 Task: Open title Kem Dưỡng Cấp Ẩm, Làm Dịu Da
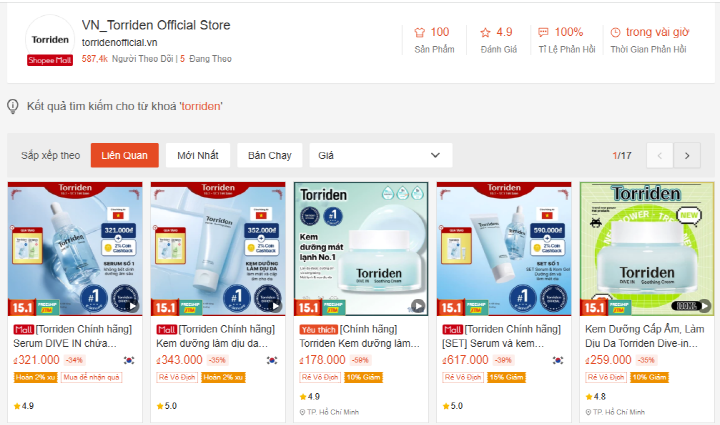pos(645,336)
